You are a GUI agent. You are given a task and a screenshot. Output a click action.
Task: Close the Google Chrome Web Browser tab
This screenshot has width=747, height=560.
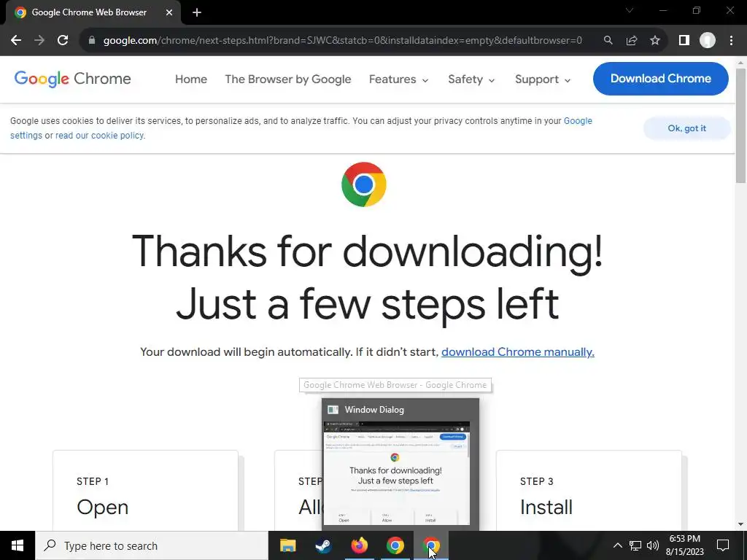coord(169,12)
